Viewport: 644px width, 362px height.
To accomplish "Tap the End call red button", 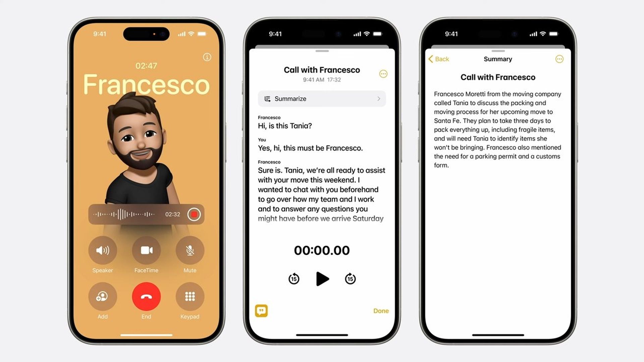I will point(146,297).
